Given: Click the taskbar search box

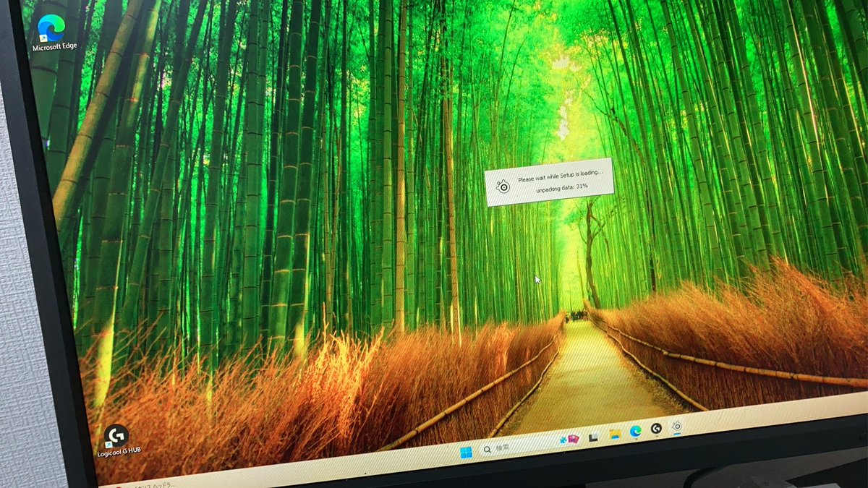Looking at the screenshot, I should point(530,445).
